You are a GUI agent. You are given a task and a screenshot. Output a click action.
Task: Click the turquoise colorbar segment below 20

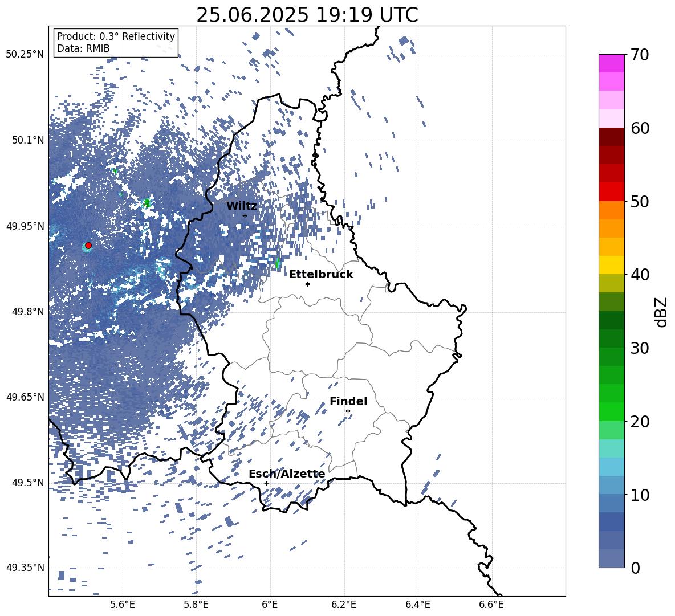611,448
